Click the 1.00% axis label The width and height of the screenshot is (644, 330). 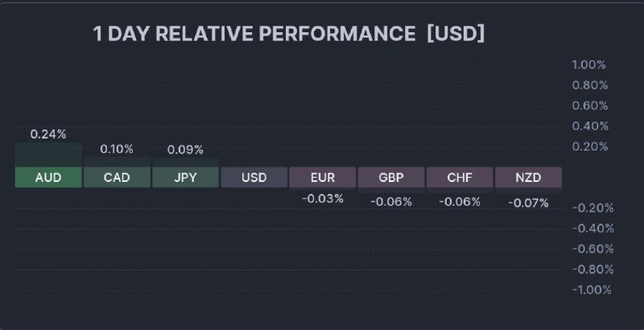[588, 64]
